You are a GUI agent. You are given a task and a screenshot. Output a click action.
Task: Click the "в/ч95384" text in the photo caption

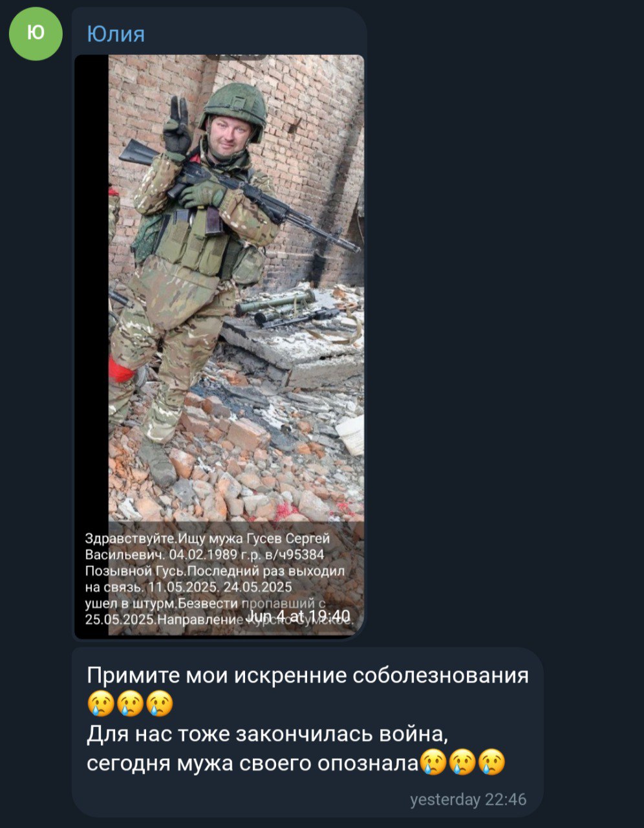(x=293, y=555)
